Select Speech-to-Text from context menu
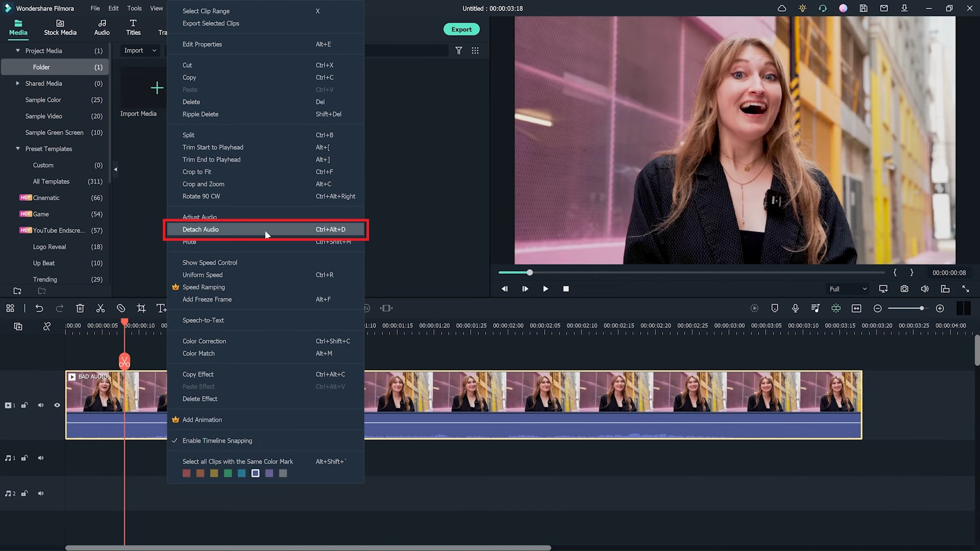 coord(203,319)
